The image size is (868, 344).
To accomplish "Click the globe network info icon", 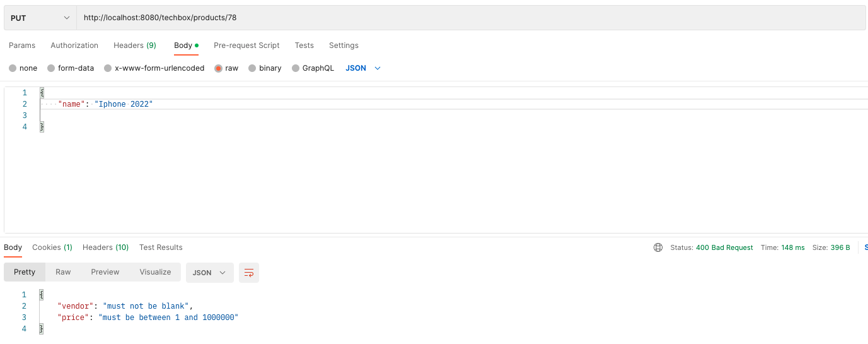I will click(658, 247).
